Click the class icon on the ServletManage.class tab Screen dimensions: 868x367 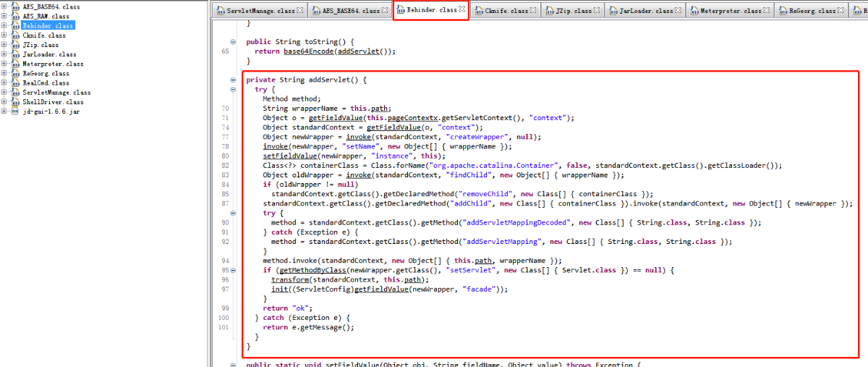click(x=220, y=11)
